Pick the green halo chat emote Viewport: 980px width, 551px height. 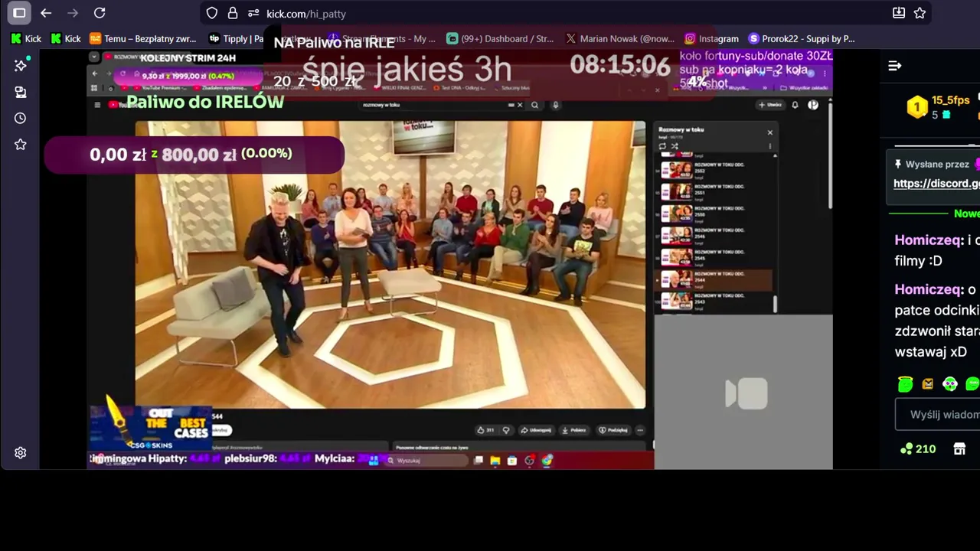(906, 384)
